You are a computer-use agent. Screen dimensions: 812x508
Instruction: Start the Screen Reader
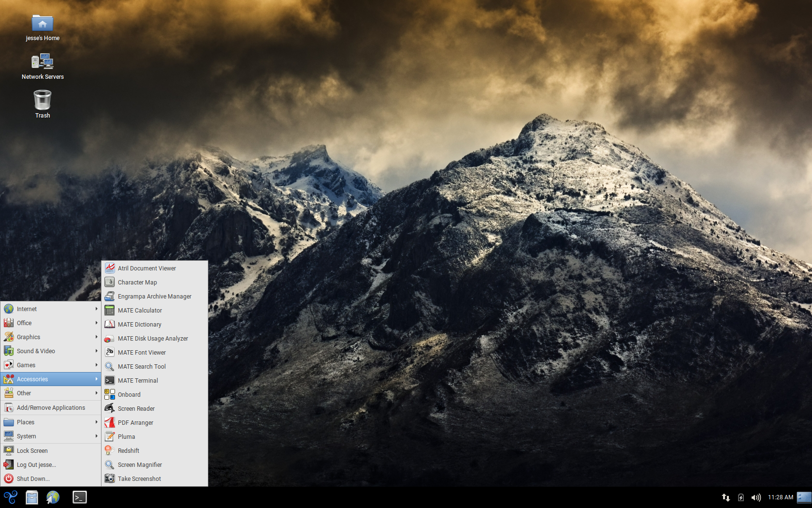(x=155, y=409)
